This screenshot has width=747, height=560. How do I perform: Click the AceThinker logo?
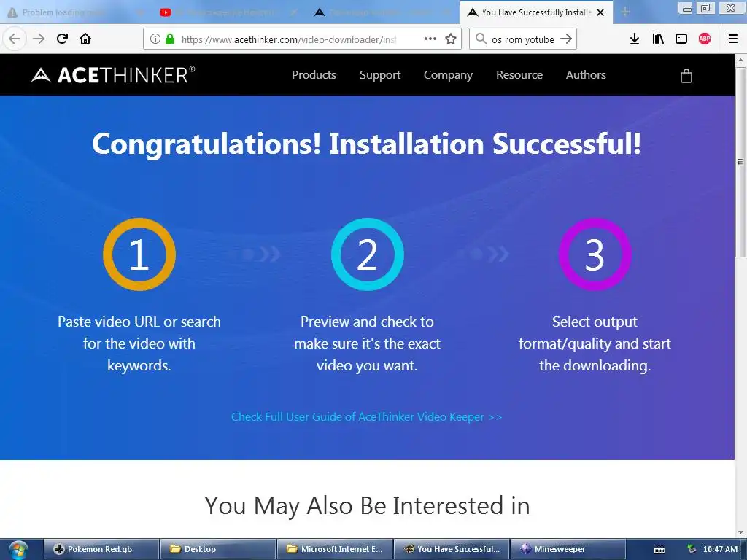pyautogui.click(x=113, y=75)
